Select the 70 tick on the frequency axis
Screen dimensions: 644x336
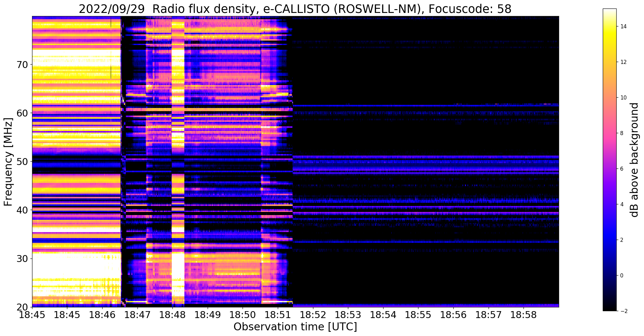pyautogui.click(x=22, y=65)
